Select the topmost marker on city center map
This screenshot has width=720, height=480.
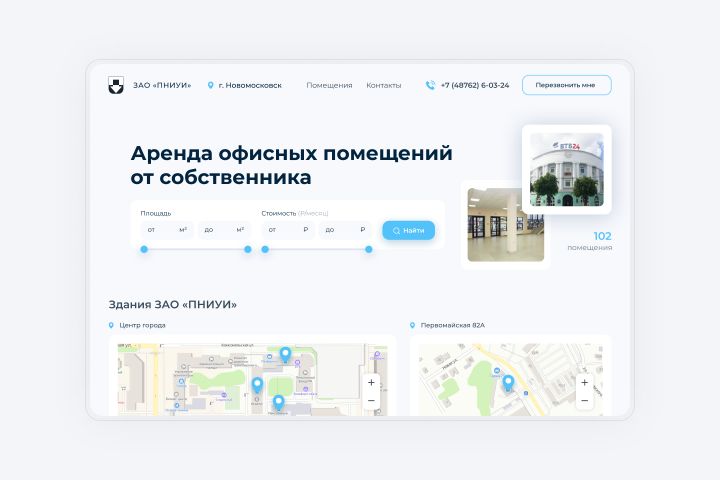point(285,354)
